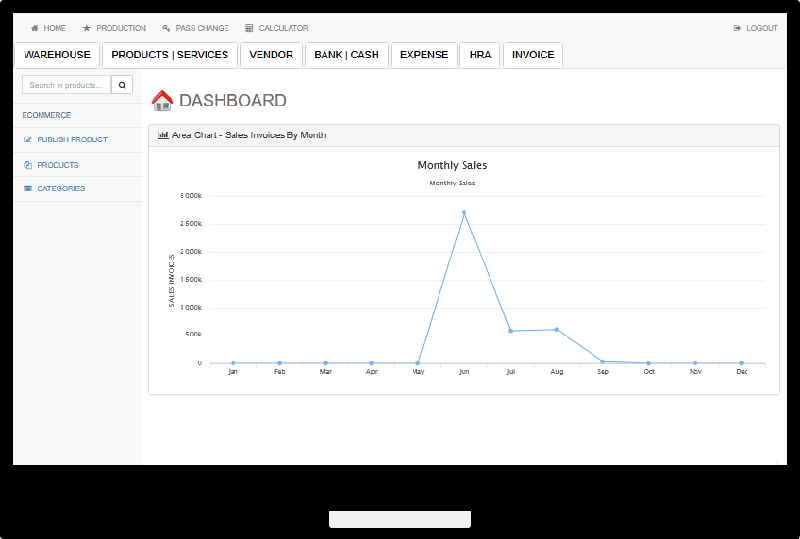The width and height of the screenshot is (800, 539).
Task: Click the star icon beside Production
Action: (87, 28)
